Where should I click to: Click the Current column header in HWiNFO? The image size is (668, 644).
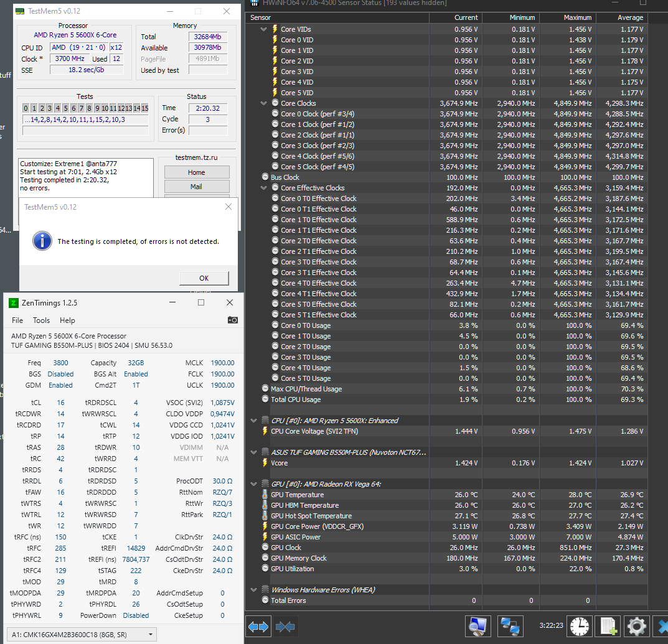456,17
